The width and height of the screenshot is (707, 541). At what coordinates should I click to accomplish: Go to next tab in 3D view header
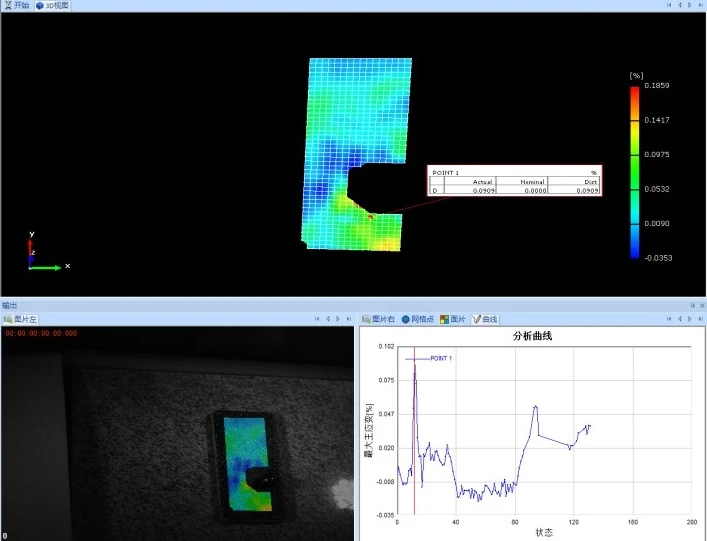[x=690, y=5]
